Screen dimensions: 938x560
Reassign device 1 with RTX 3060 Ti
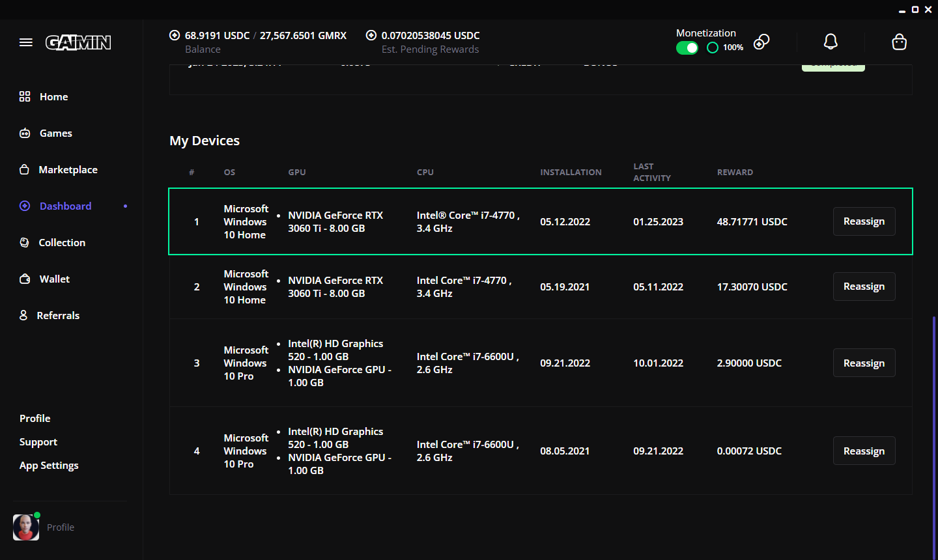(864, 221)
